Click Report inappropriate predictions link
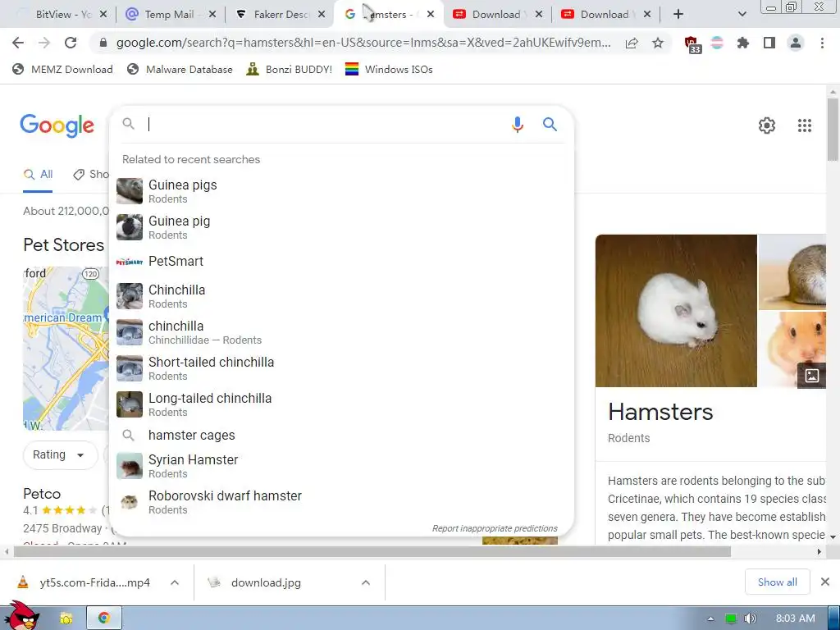The width and height of the screenshot is (840, 630). tap(495, 528)
